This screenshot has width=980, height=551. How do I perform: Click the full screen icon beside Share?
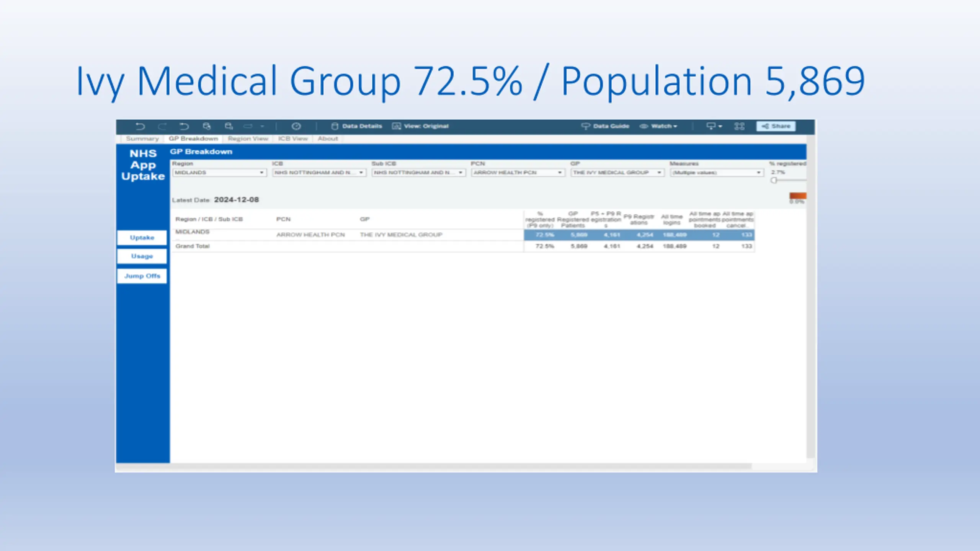tap(739, 126)
